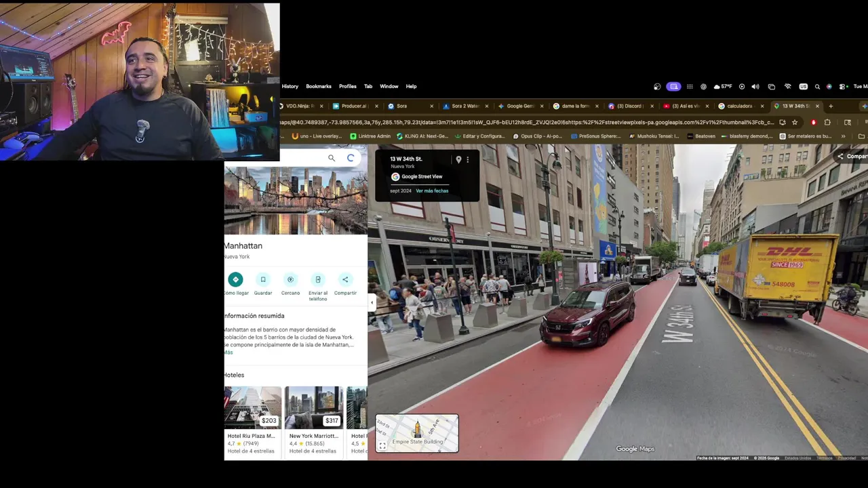Open the bookmarks folder at bar's end

pos(861,136)
